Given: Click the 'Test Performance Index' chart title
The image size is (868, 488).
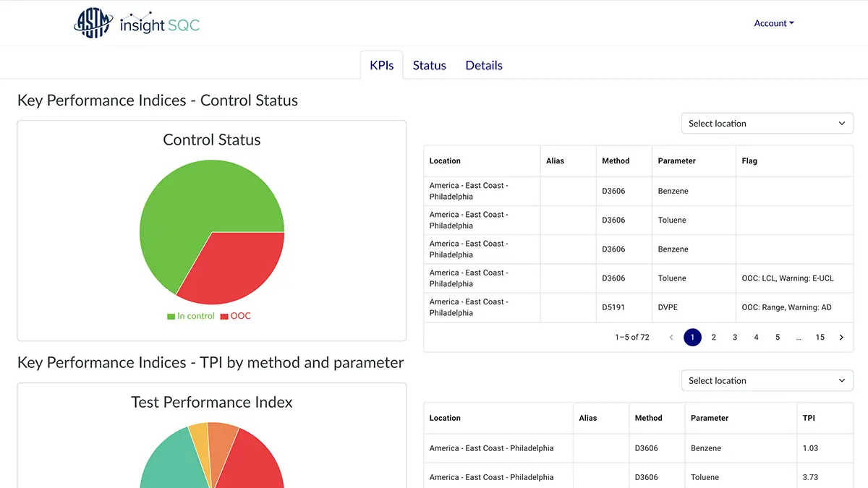Looking at the screenshot, I should [212, 403].
